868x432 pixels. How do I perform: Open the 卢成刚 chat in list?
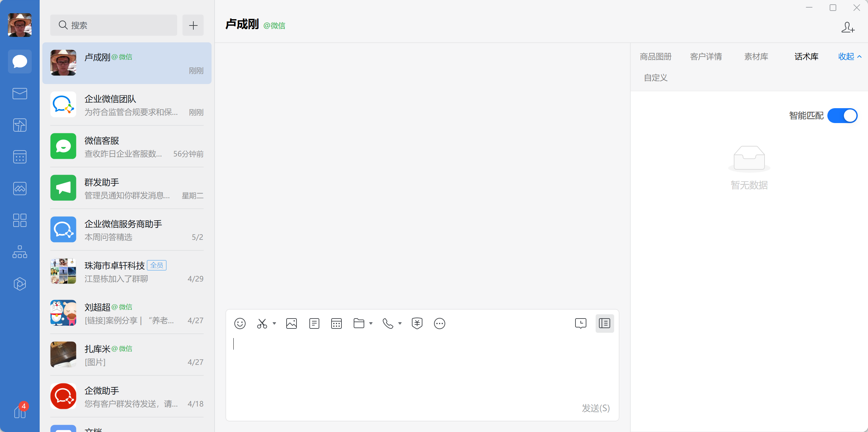coord(127,63)
